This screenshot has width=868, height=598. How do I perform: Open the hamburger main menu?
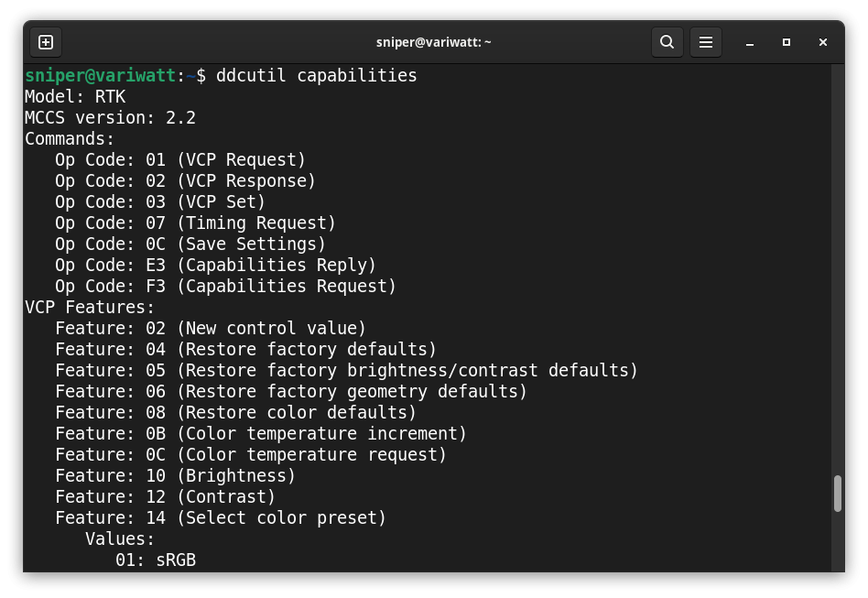point(705,42)
